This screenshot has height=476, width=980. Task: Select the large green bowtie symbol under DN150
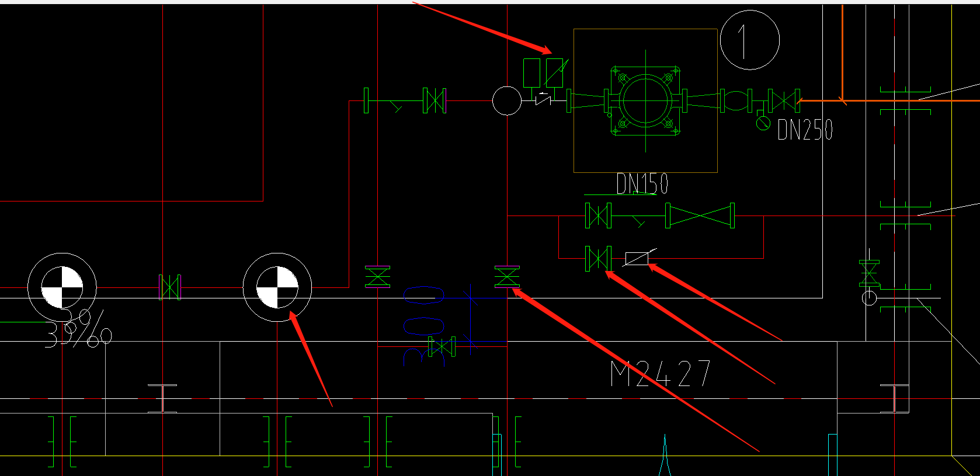(x=700, y=216)
